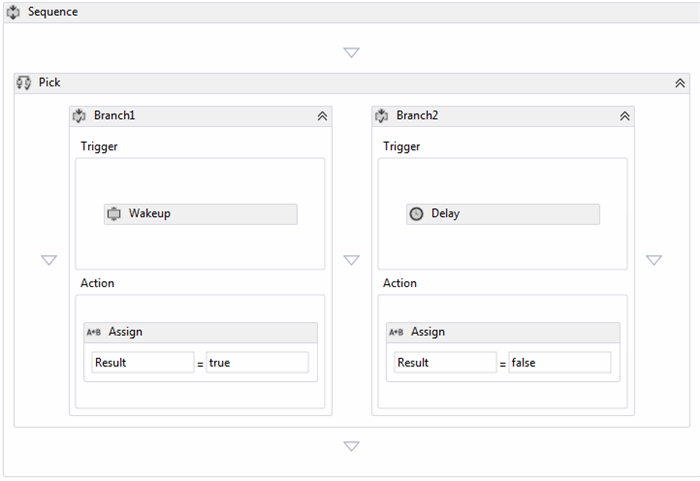Click the Sequence activity icon

(15, 12)
